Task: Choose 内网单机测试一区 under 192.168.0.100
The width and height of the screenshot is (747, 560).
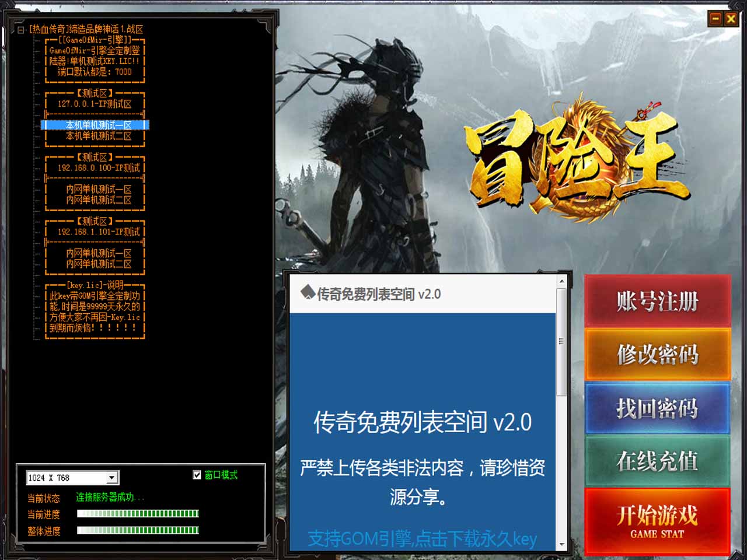Action: [x=98, y=190]
